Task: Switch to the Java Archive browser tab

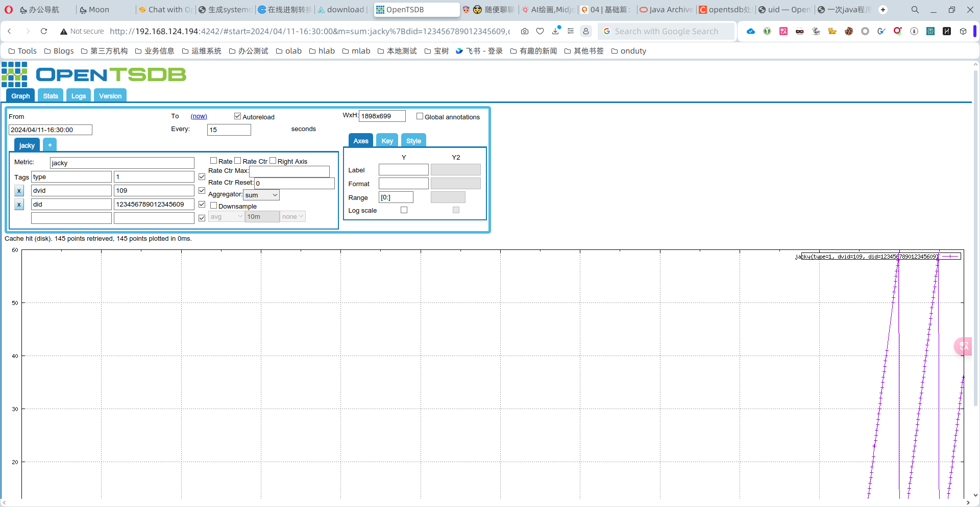Action: click(x=667, y=10)
